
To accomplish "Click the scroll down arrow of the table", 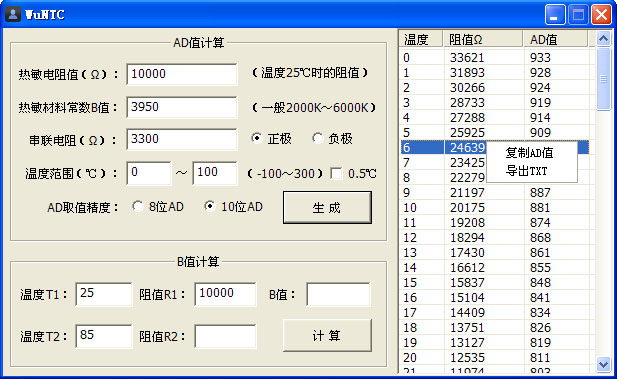I will point(603,364).
